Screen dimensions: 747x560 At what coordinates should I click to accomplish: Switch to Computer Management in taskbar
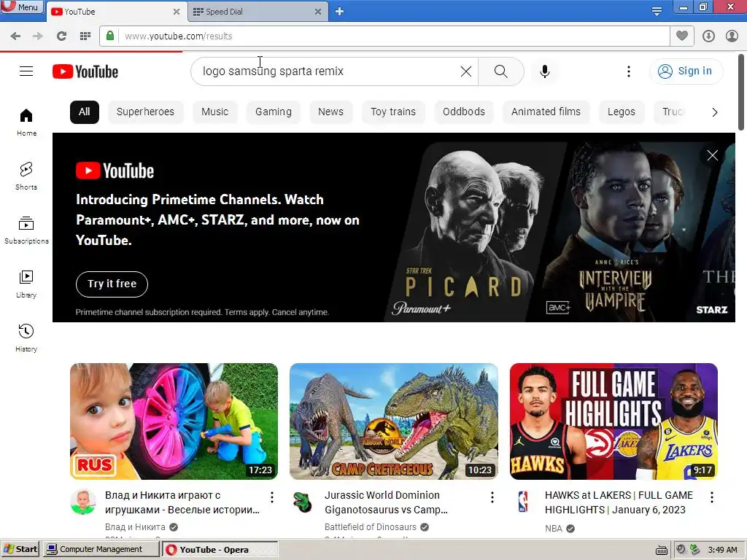(101, 549)
